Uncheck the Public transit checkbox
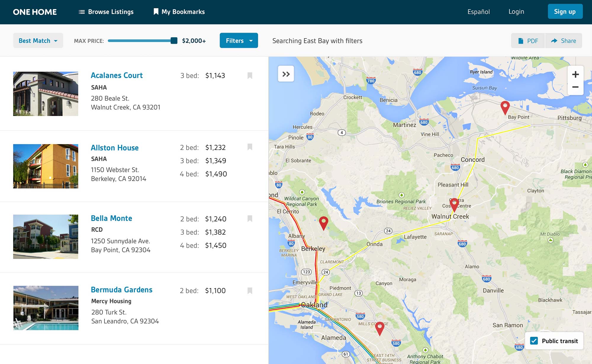 [534, 341]
